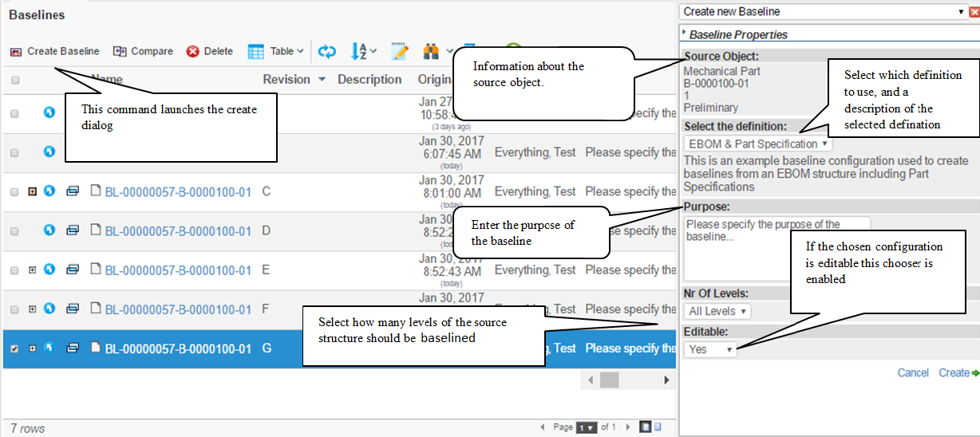The height and width of the screenshot is (437, 980).
Task: Click the Create link with green arrow
Action: (x=958, y=373)
